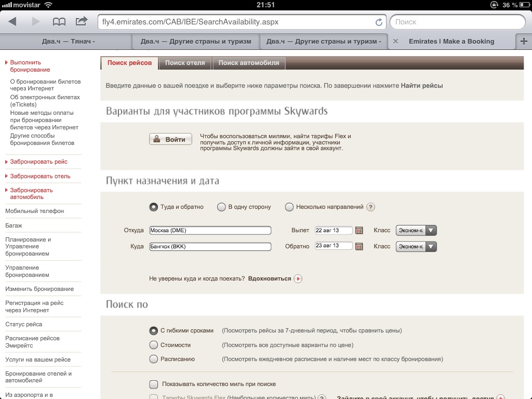Select Несколько направлений radio button
This screenshot has height=399, width=532.
click(x=289, y=207)
